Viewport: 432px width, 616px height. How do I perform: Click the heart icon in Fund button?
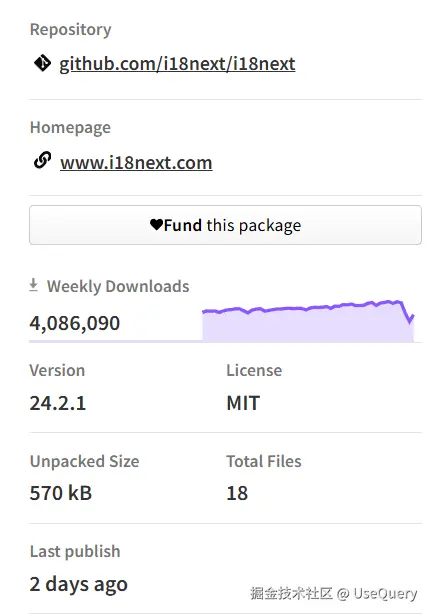pyautogui.click(x=156, y=225)
